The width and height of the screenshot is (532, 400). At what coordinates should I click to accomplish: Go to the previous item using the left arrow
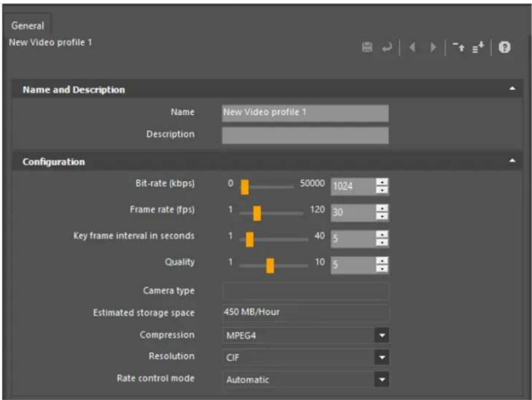412,47
